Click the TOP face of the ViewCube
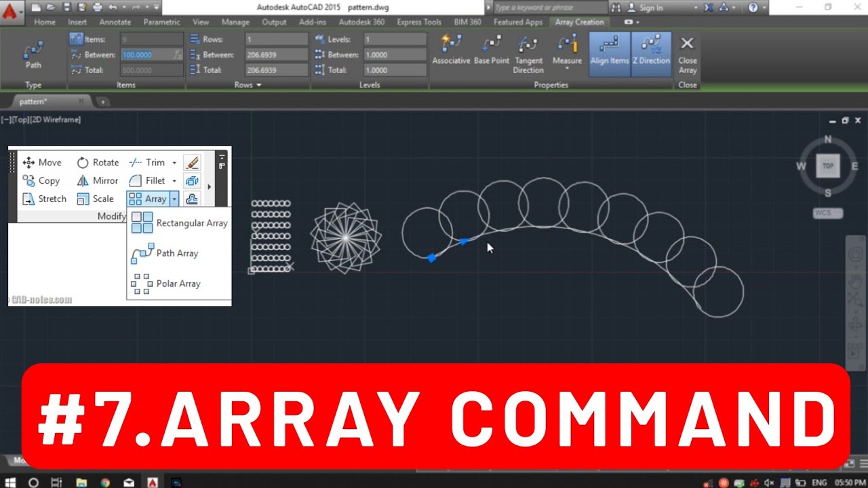The width and height of the screenshot is (868, 488). [828, 166]
